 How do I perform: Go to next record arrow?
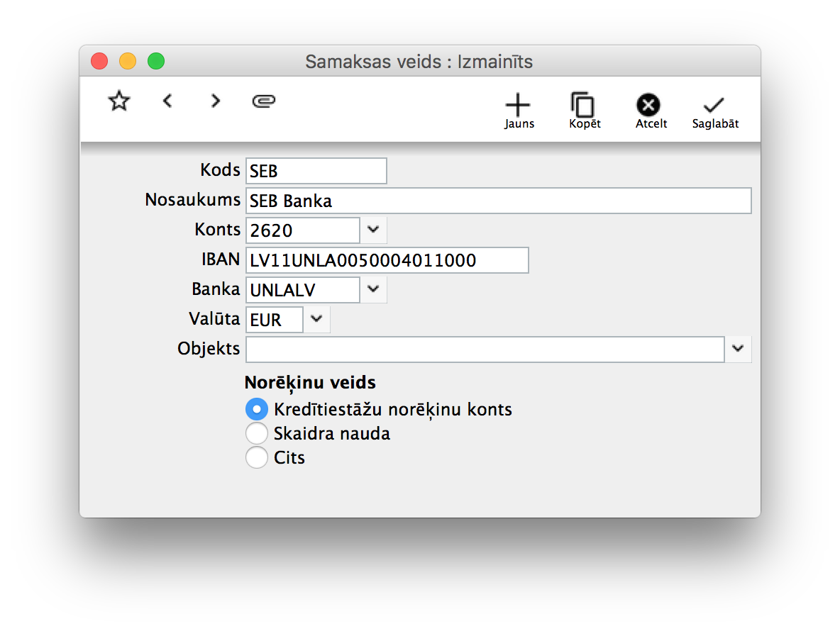coord(216,101)
